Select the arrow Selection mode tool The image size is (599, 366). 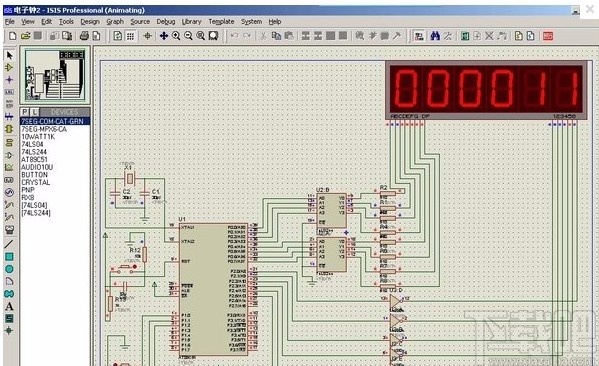pos(10,55)
